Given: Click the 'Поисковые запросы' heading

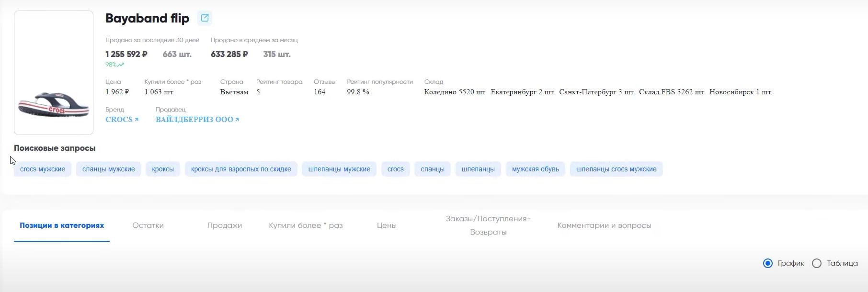Looking at the screenshot, I should coord(55,148).
